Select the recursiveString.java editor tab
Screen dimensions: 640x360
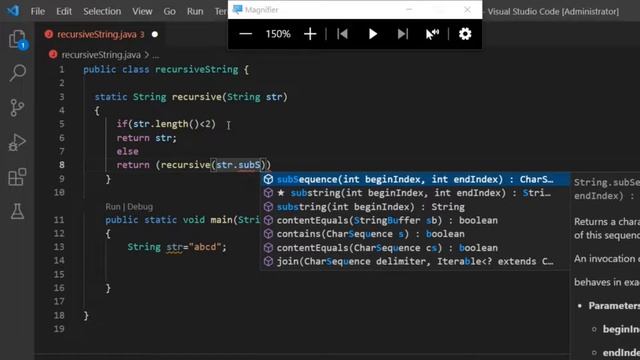pos(100,34)
